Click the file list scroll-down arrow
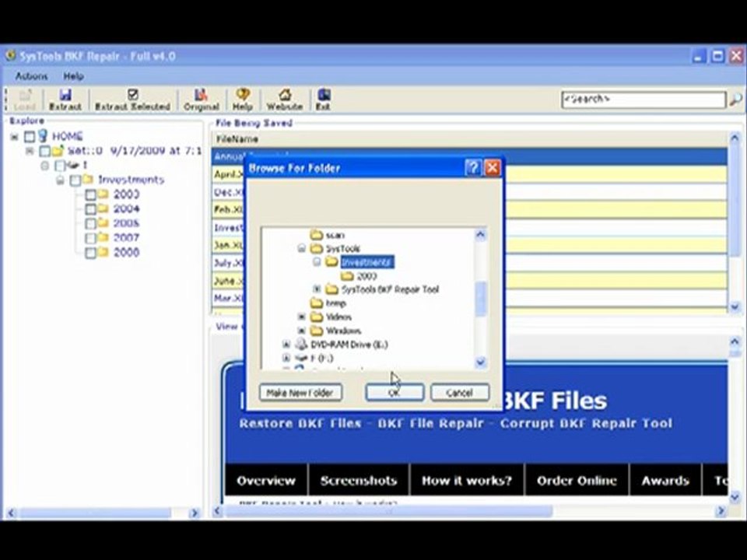Image resolution: width=747 pixels, height=560 pixels. (735, 307)
